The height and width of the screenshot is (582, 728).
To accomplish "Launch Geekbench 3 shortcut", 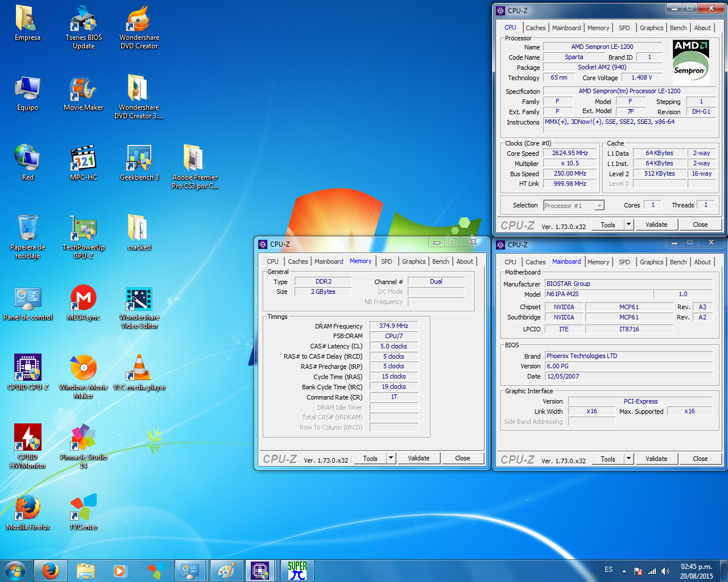I will click(x=139, y=163).
